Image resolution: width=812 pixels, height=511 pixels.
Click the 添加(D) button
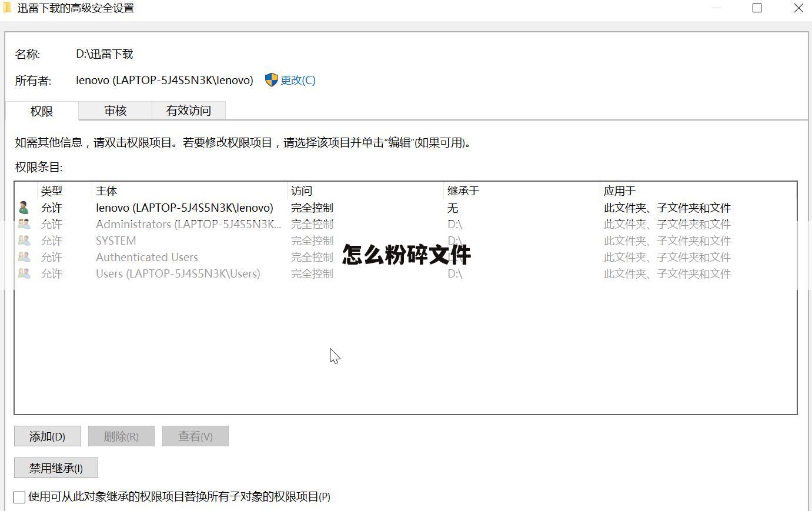tap(47, 436)
